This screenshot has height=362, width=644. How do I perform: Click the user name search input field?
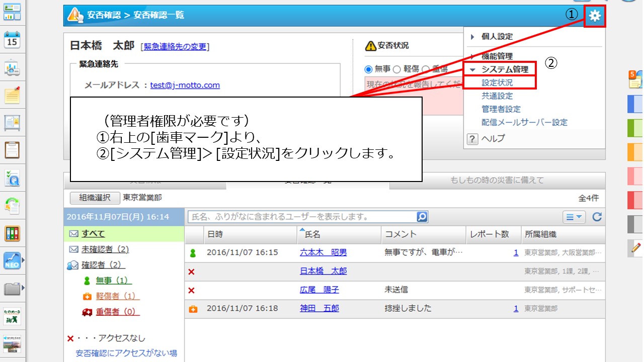coord(302,217)
